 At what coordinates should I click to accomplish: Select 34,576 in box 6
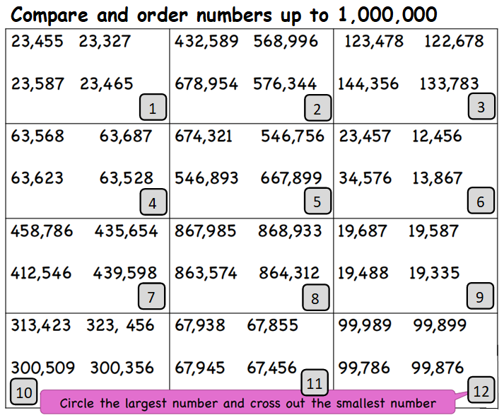[365, 178]
